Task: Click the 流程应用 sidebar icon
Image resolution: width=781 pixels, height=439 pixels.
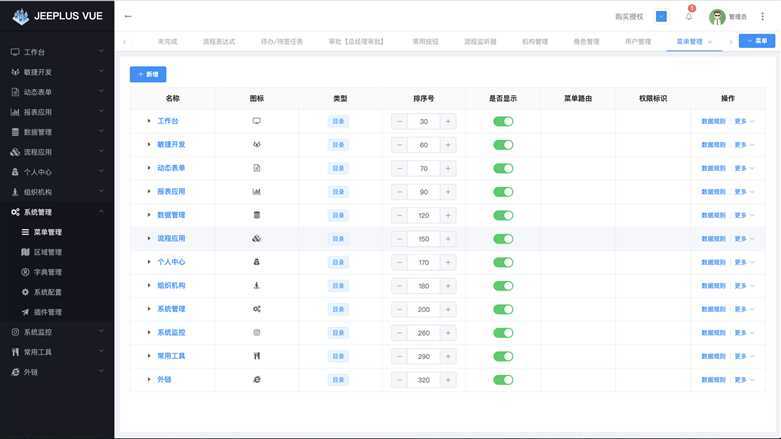Action: (15, 152)
